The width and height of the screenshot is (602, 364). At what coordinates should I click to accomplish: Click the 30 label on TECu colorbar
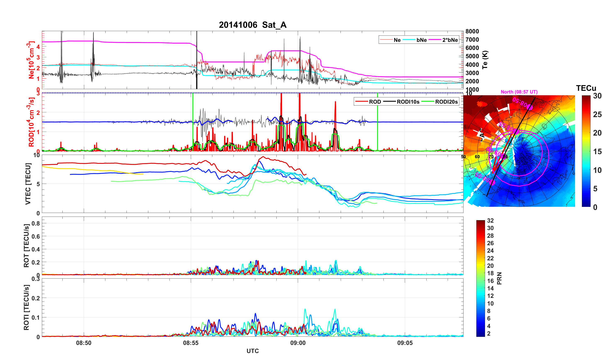pos(597,96)
